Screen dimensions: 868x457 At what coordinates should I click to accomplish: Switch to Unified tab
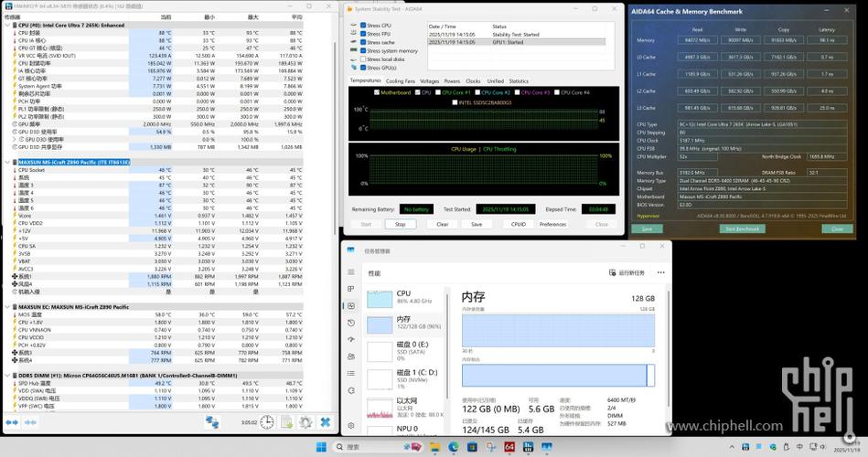[x=496, y=80]
